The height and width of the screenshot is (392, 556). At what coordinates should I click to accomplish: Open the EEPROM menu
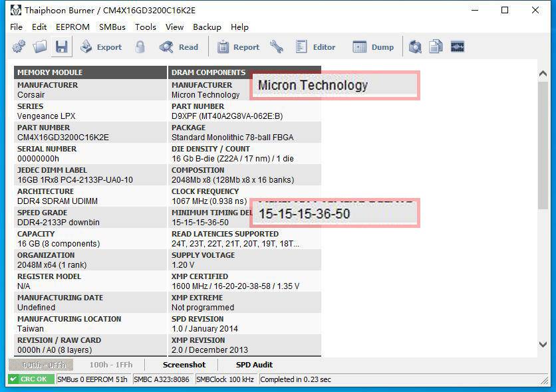pos(72,27)
